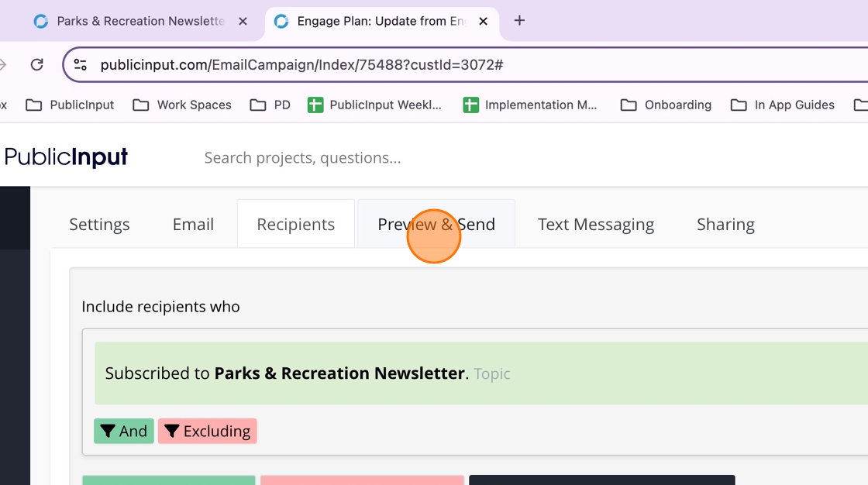
Task: Open the PublicInput bookmark folder
Action: coord(70,105)
